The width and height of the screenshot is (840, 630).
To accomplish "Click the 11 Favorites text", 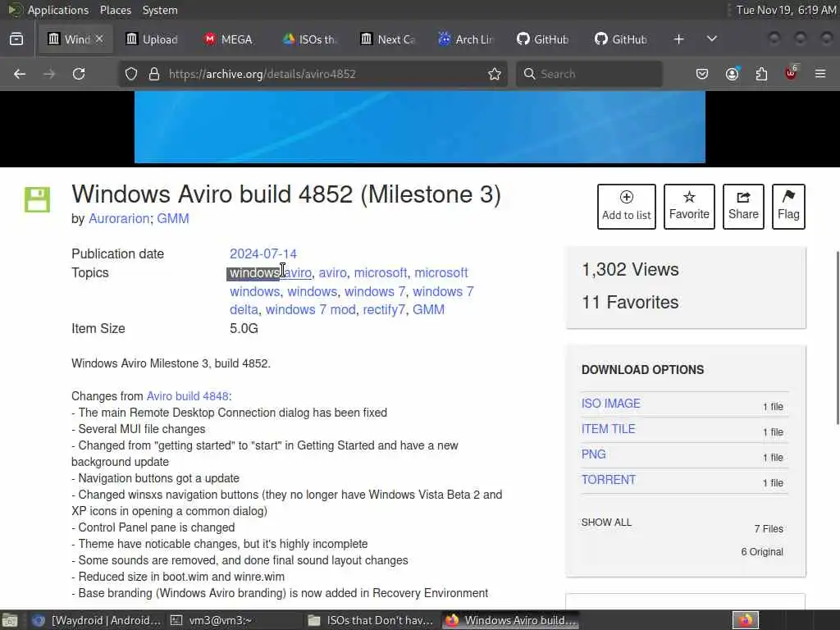I will tap(630, 303).
